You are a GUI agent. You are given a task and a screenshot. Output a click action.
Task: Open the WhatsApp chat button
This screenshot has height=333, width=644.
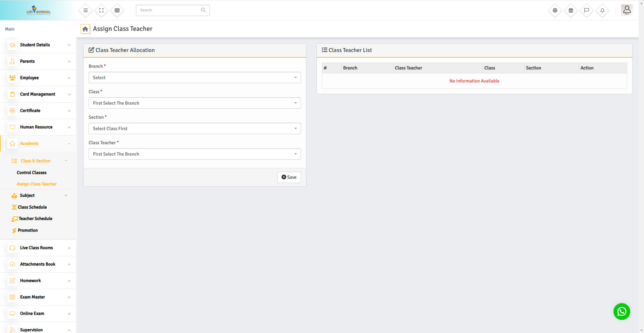(622, 312)
